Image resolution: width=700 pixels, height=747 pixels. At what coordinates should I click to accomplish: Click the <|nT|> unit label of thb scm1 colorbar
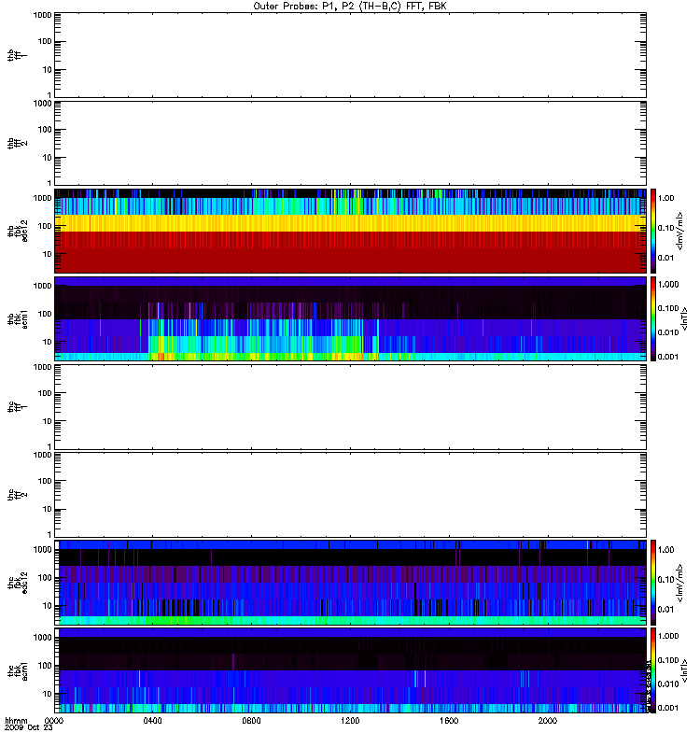coord(684,318)
